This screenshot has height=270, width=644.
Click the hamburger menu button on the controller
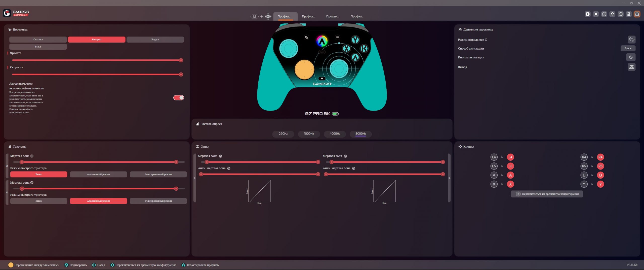(x=338, y=37)
